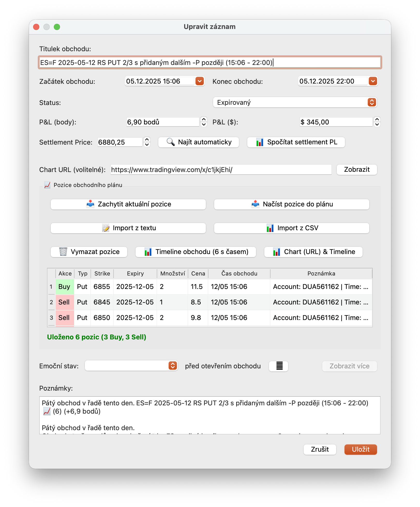
Task: Open Konec obchodu date picker dropdown
Action: [373, 81]
